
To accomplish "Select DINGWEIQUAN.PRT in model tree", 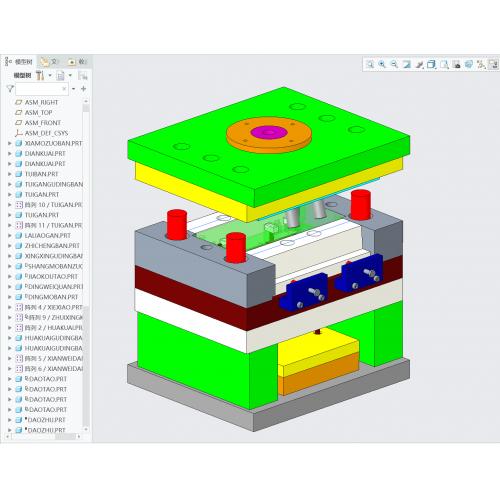I will coord(54,287).
